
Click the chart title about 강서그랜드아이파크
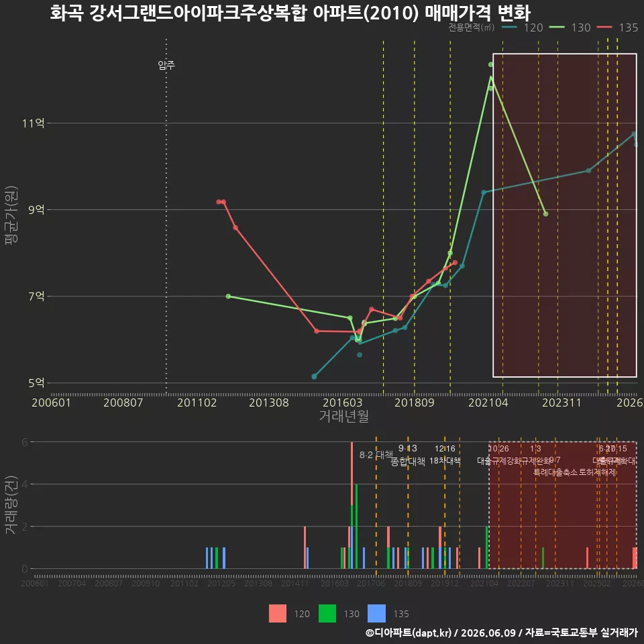click(x=290, y=12)
